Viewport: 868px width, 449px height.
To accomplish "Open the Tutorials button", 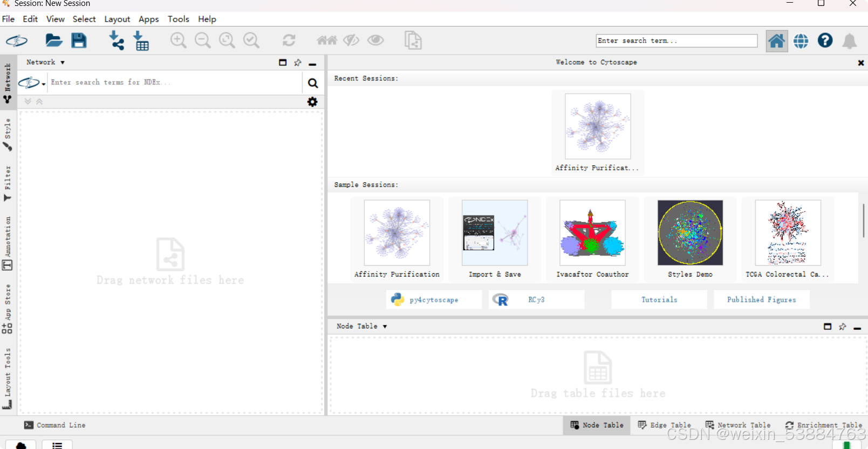I will [659, 300].
